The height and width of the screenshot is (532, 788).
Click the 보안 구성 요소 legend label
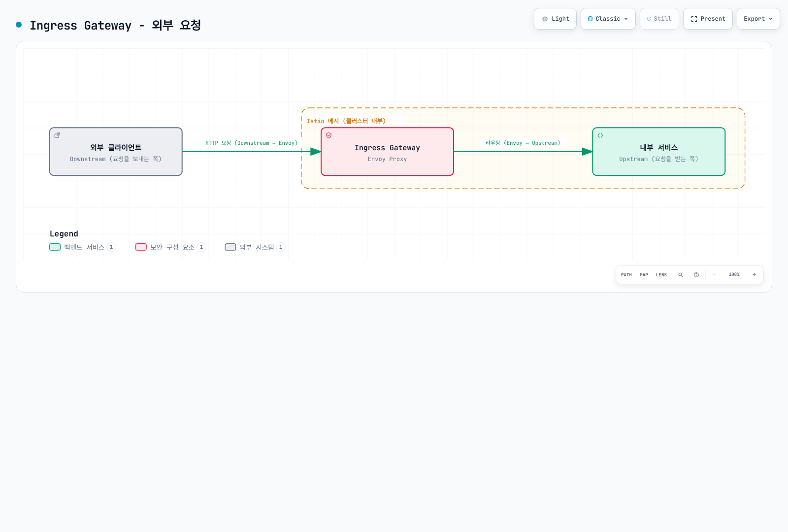pos(172,247)
